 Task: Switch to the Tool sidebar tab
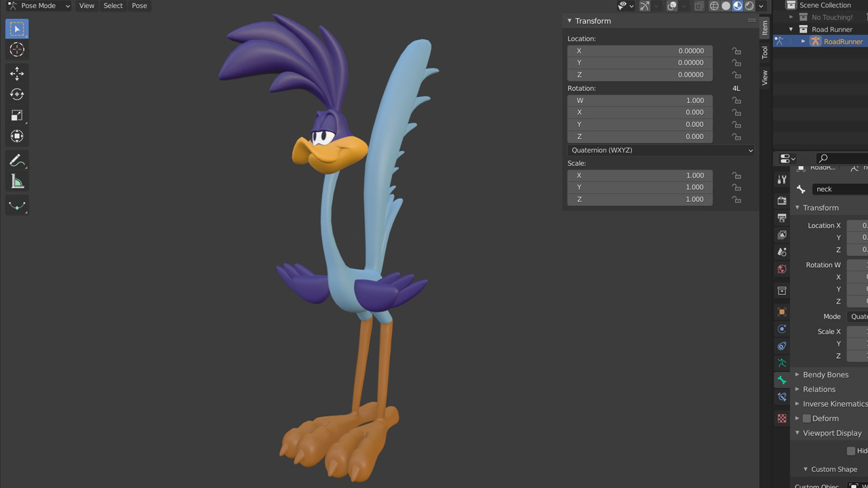764,52
